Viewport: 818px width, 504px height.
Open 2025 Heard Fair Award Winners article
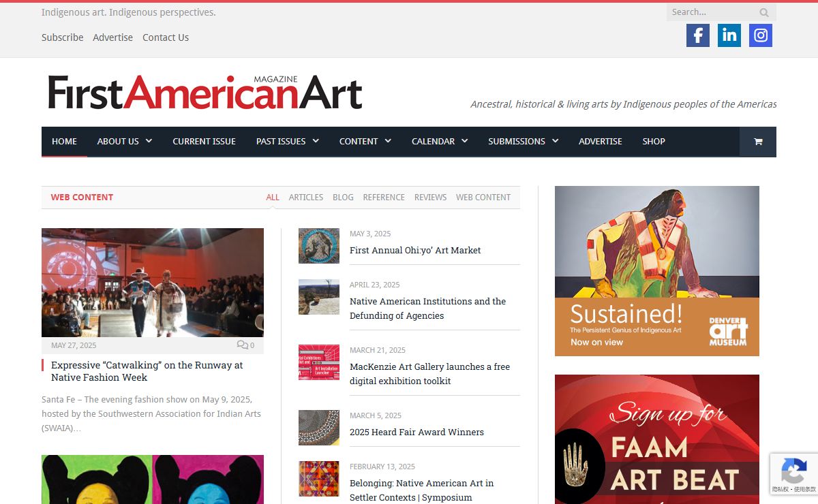tap(416, 432)
